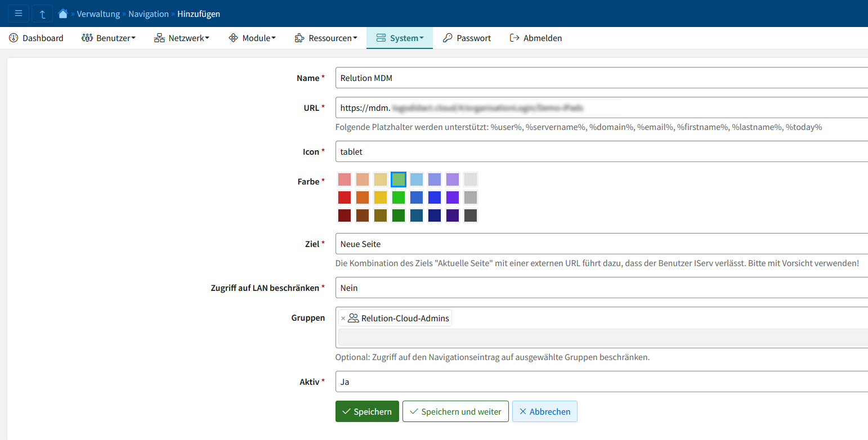
Task: Click Abmelden to log out
Action: [535, 38]
